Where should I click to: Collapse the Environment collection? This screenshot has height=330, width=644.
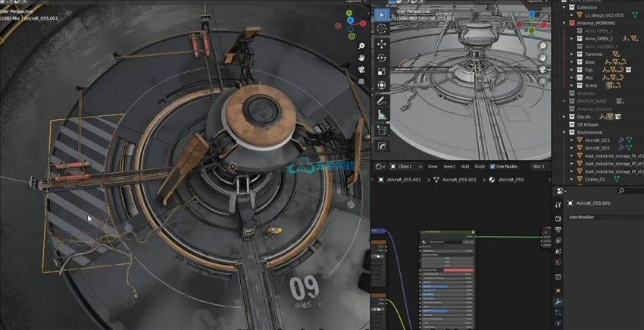pyautogui.click(x=564, y=133)
